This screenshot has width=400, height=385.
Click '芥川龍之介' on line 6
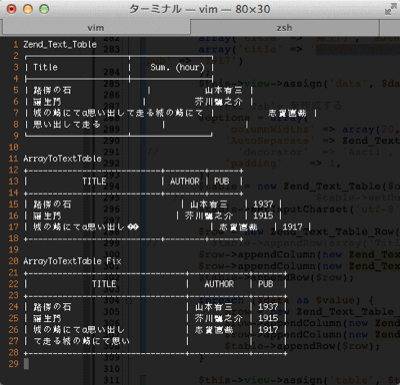(x=218, y=102)
